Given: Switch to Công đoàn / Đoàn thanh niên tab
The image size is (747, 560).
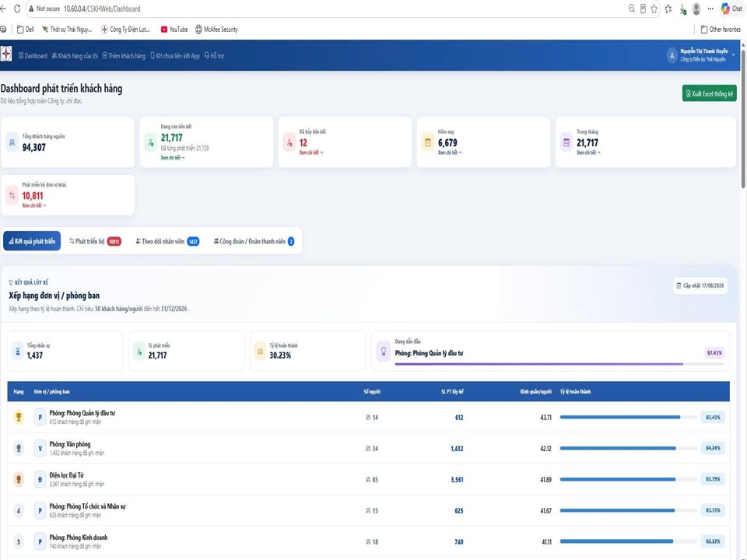Looking at the screenshot, I should (x=254, y=241).
